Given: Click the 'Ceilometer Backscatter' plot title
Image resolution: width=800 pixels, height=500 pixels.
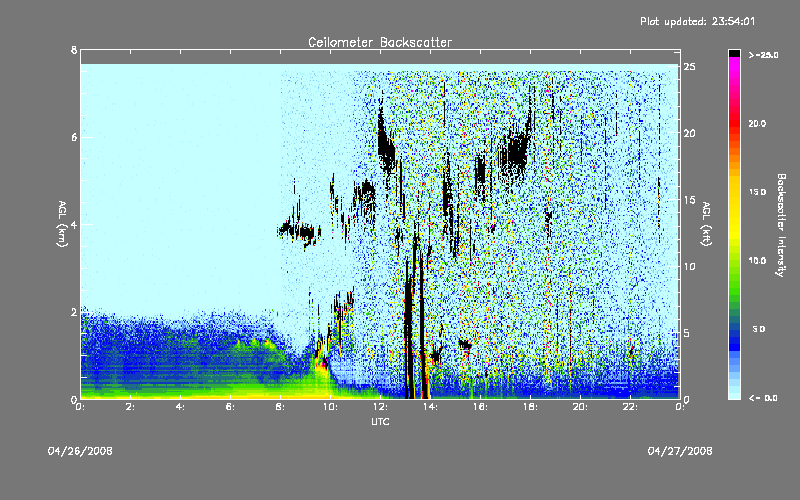Looking at the screenshot, I should 380,42.
